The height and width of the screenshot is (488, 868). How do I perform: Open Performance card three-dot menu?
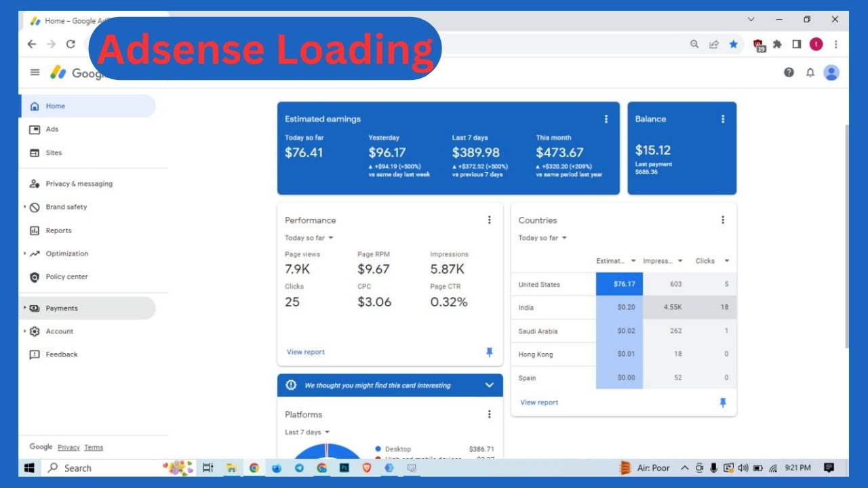click(490, 220)
